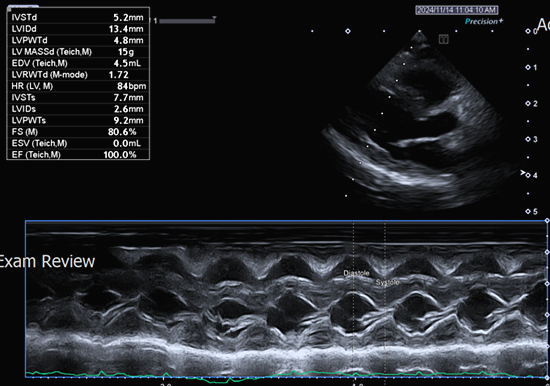Click the diamond depth marker at 2 cm

click(x=528, y=104)
